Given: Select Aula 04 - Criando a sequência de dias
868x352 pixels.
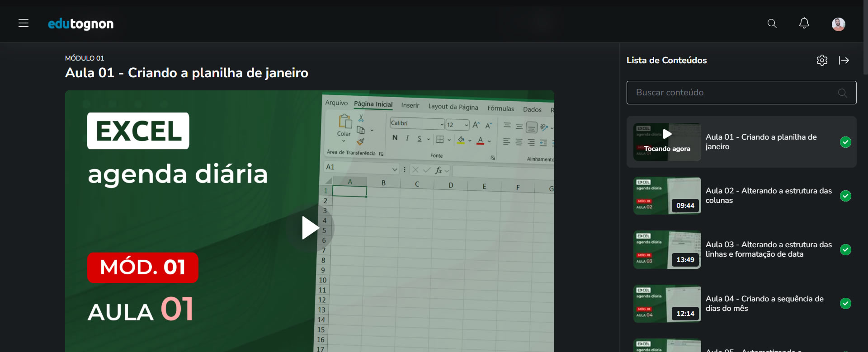Looking at the screenshot, I should (x=764, y=304).
